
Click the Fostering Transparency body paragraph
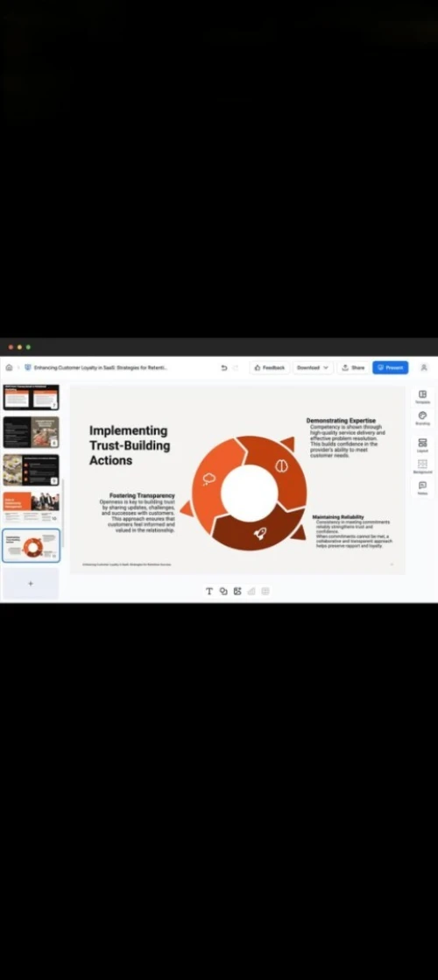tap(138, 516)
